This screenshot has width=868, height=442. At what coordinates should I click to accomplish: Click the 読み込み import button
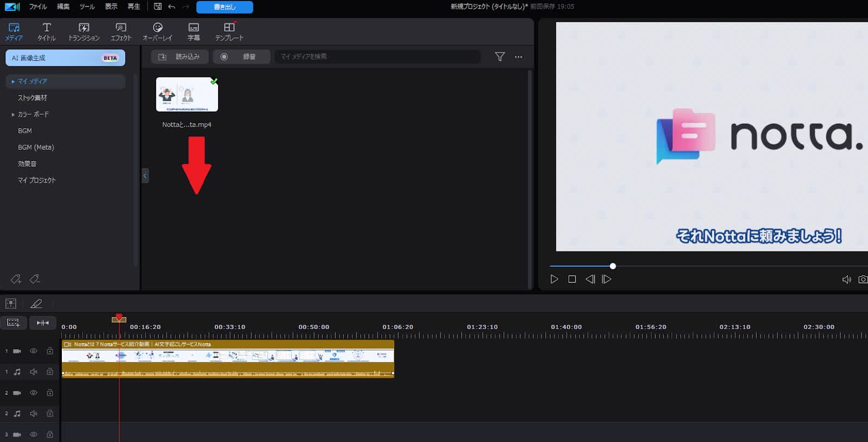(x=180, y=56)
